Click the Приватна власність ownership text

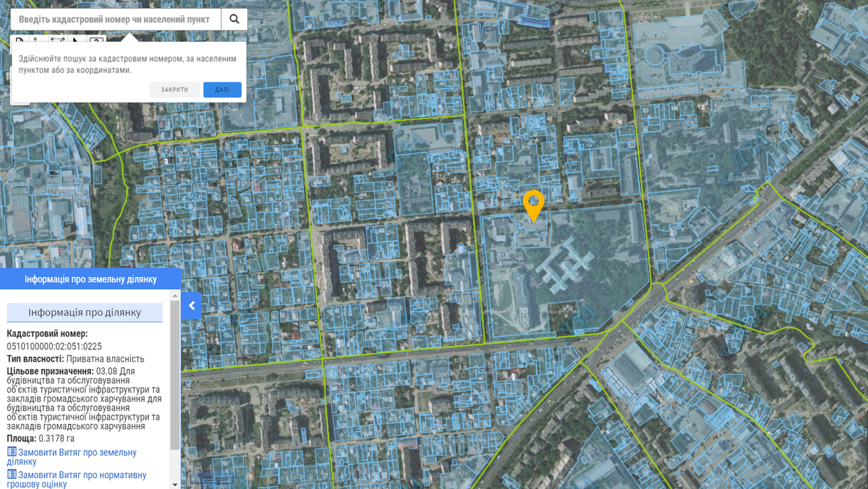(x=106, y=359)
